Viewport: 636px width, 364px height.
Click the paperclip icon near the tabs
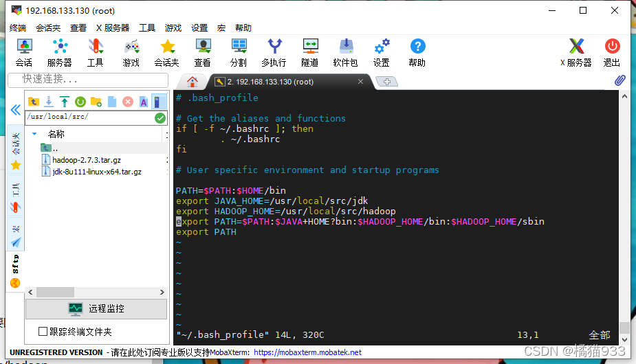619,80
